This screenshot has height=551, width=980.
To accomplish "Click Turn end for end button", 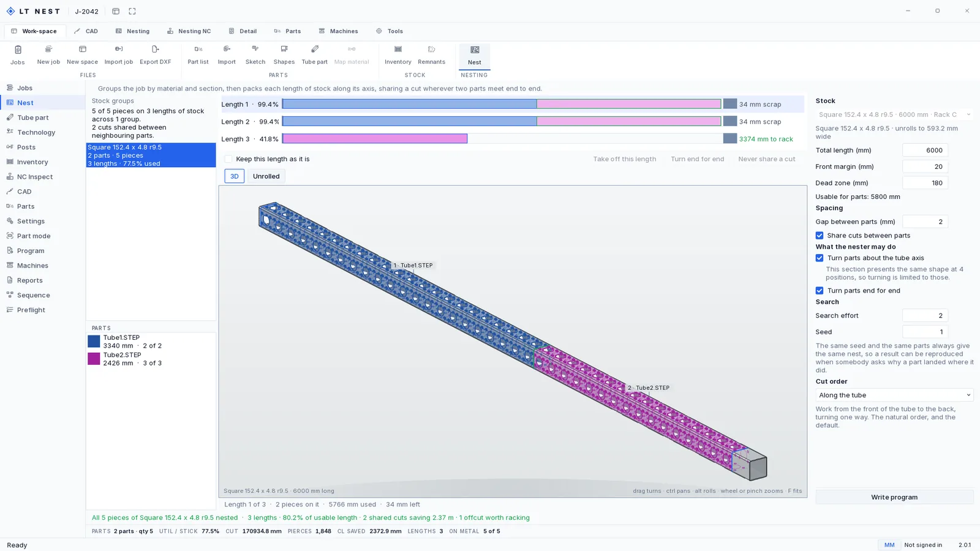I will pos(697,159).
